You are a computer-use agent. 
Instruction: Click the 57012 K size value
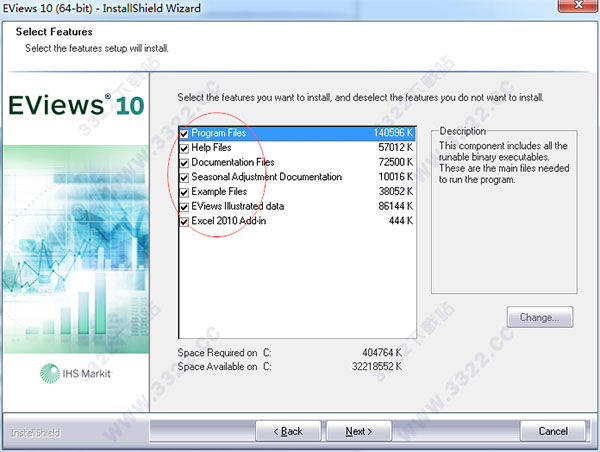(396, 147)
